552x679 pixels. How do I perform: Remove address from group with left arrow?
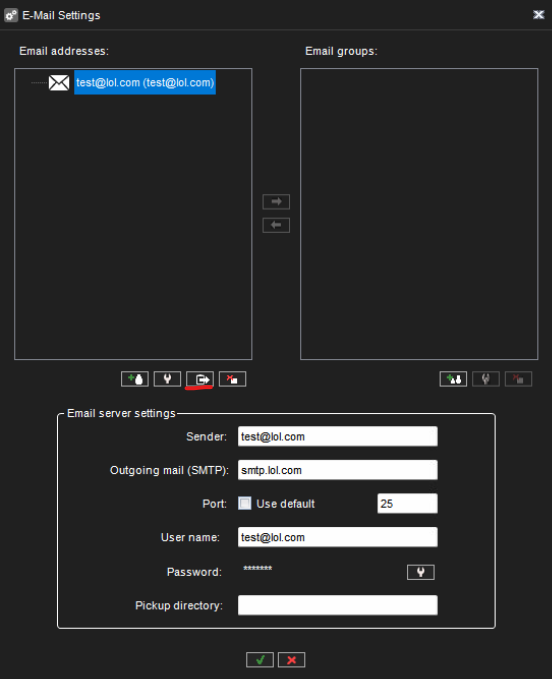click(x=276, y=225)
